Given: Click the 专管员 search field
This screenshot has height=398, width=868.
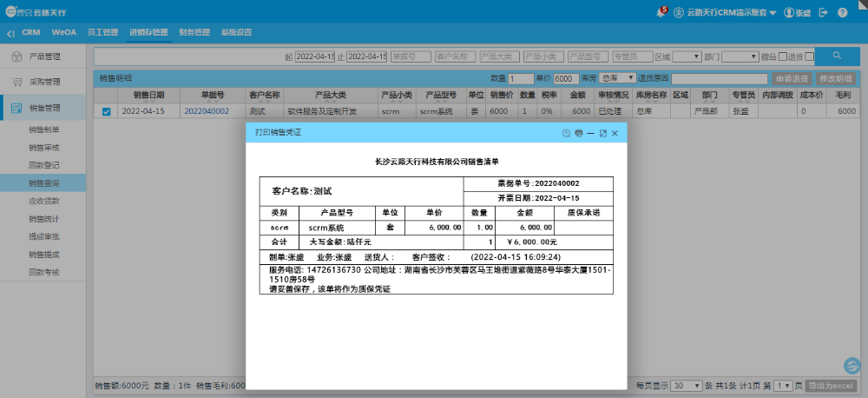Looking at the screenshot, I should (633, 56).
